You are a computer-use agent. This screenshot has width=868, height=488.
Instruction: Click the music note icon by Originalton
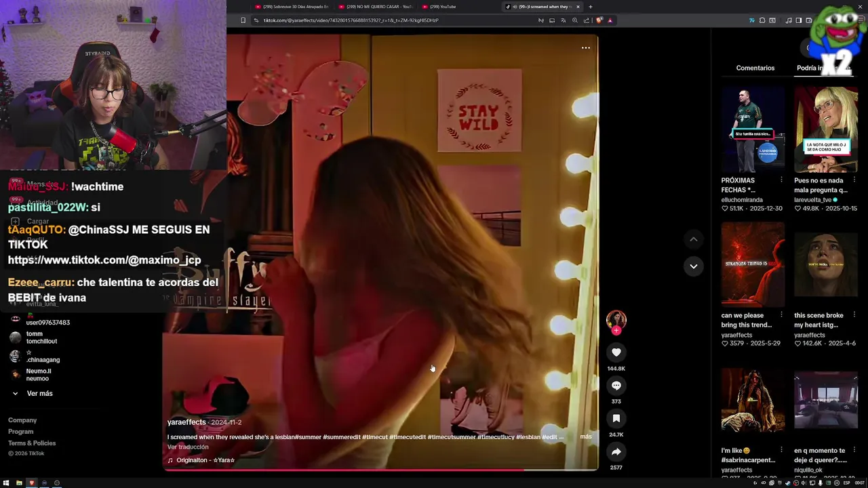pyautogui.click(x=170, y=460)
